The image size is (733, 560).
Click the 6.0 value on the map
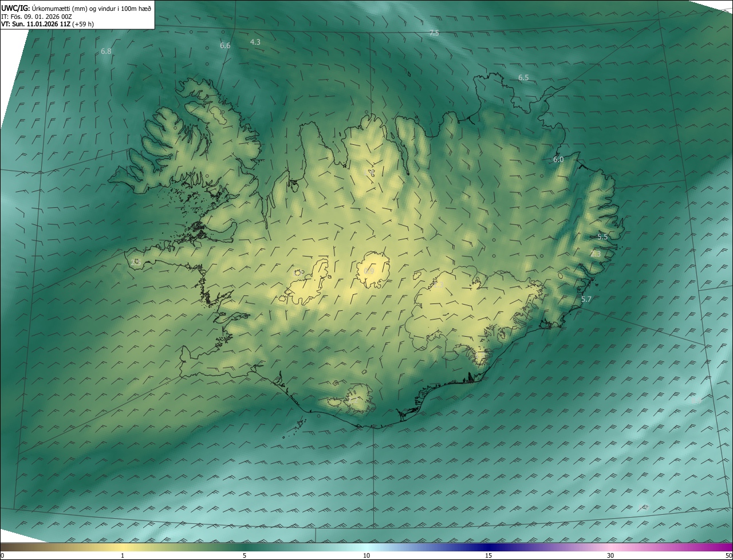coord(558,160)
